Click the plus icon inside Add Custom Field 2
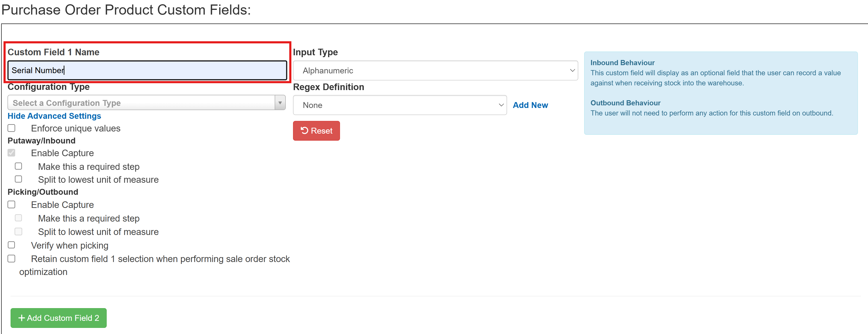Viewport: 868px width, 334px height. point(22,318)
